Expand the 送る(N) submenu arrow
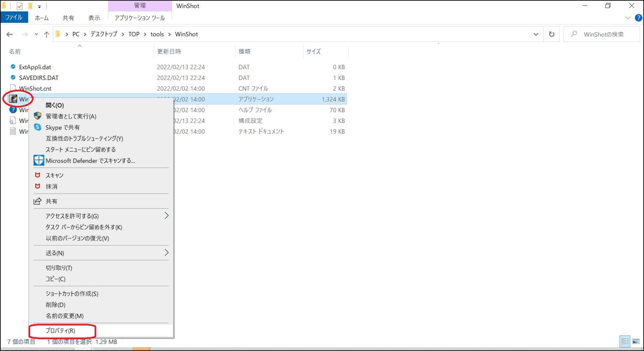 pyautogui.click(x=166, y=253)
